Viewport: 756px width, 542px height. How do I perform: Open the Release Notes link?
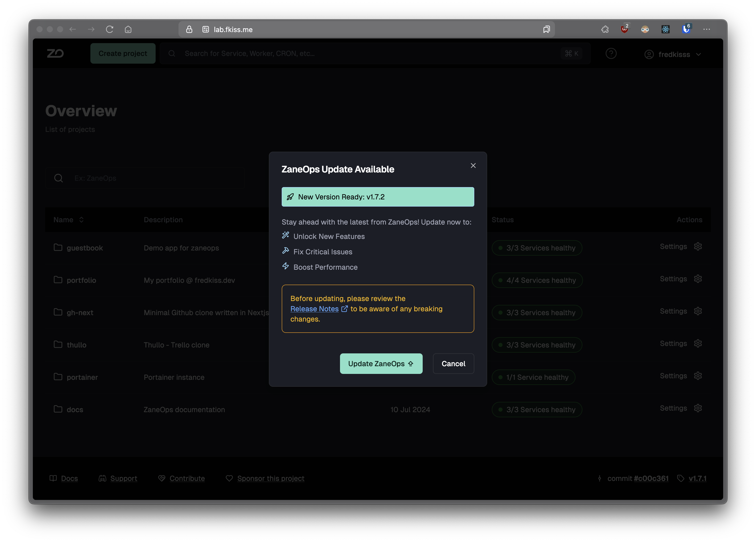[x=319, y=309]
